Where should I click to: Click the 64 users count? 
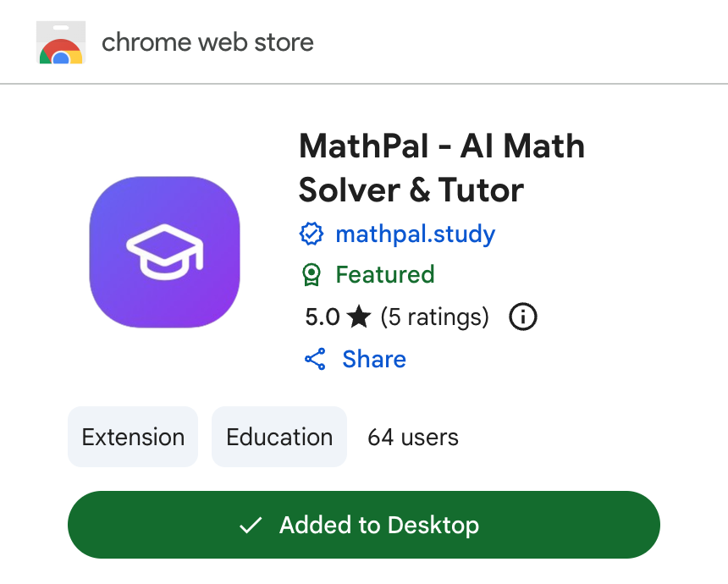click(413, 437)
